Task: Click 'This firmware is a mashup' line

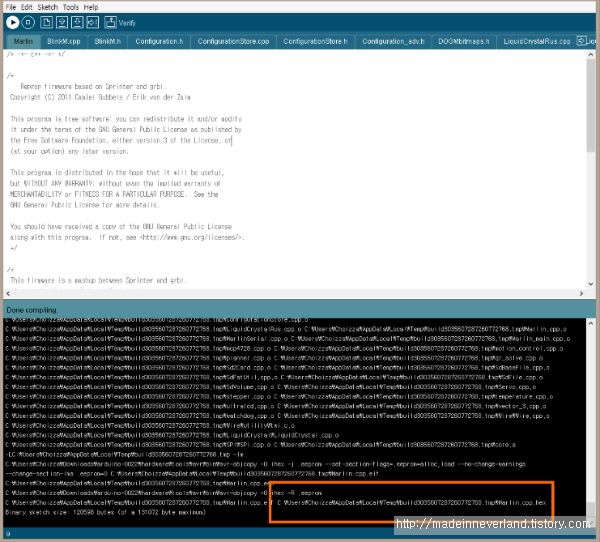Action: click(x=99, y=280)
